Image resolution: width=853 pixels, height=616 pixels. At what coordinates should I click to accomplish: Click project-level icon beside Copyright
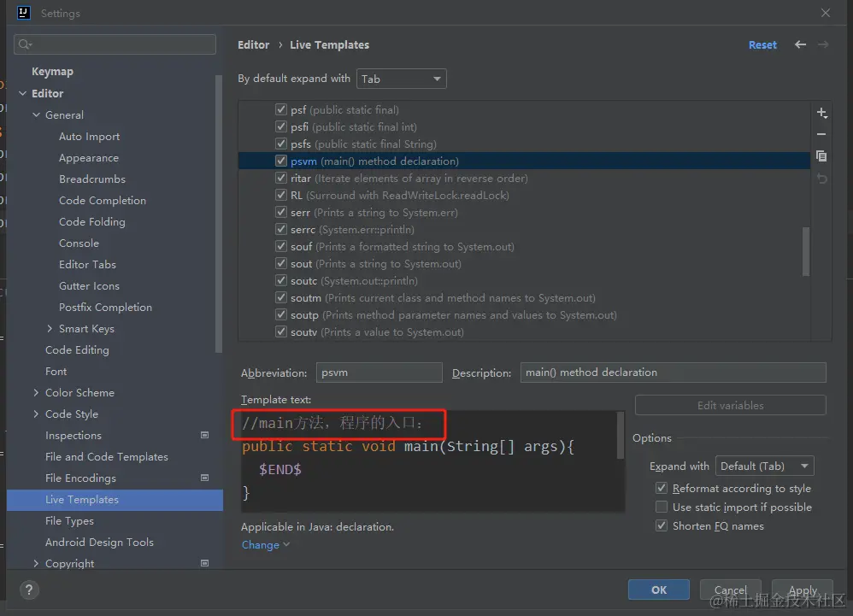click(x=204, y=563)
